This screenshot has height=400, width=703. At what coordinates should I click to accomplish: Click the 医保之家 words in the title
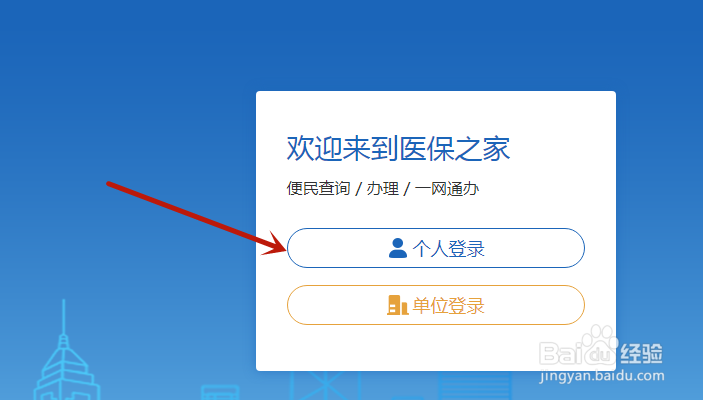tap(455, 148)
